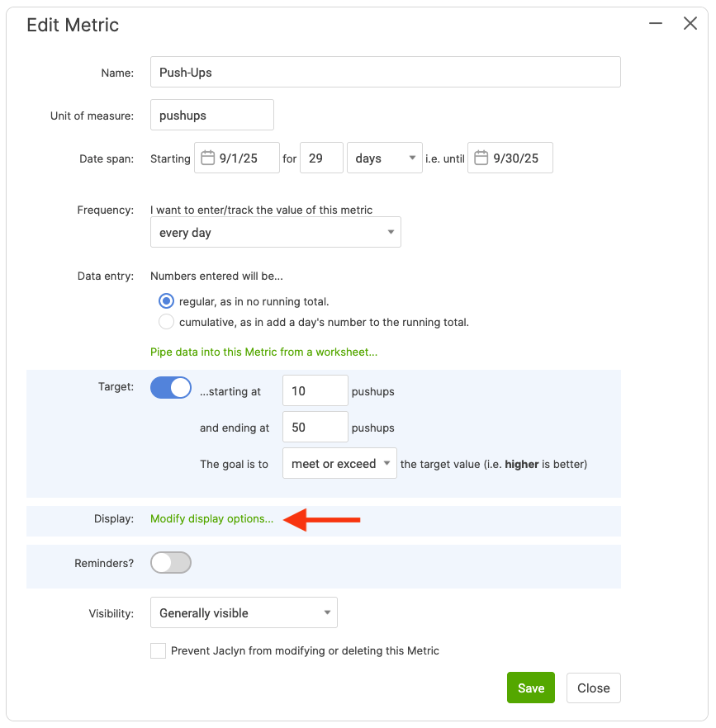The width and height of the screenshot is (716, 728).
Task: Click the end date calendar icon
Action: pos(481,158)
